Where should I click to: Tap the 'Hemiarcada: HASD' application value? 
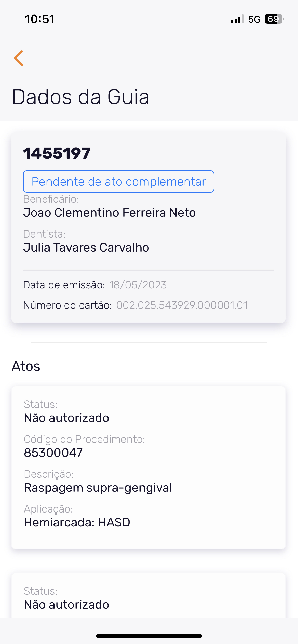[77, 522]
